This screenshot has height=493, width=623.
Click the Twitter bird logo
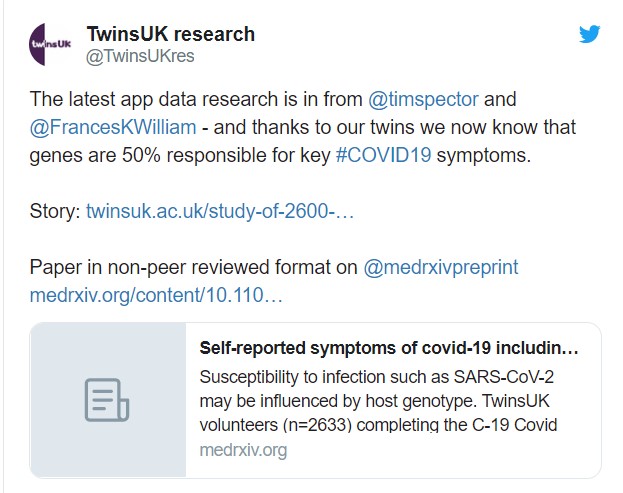[590, 34]
